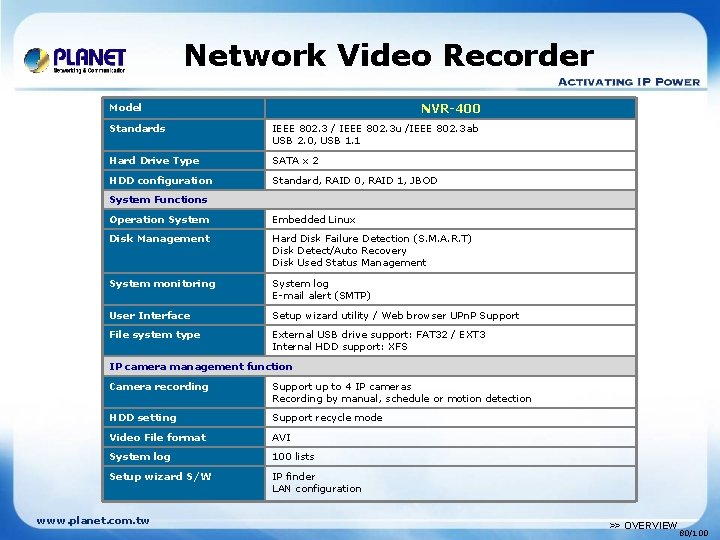Select the USB 2.0, USB 1.1 line
Viewport: 720px width, 540px height.
click(x=316, y=141)
